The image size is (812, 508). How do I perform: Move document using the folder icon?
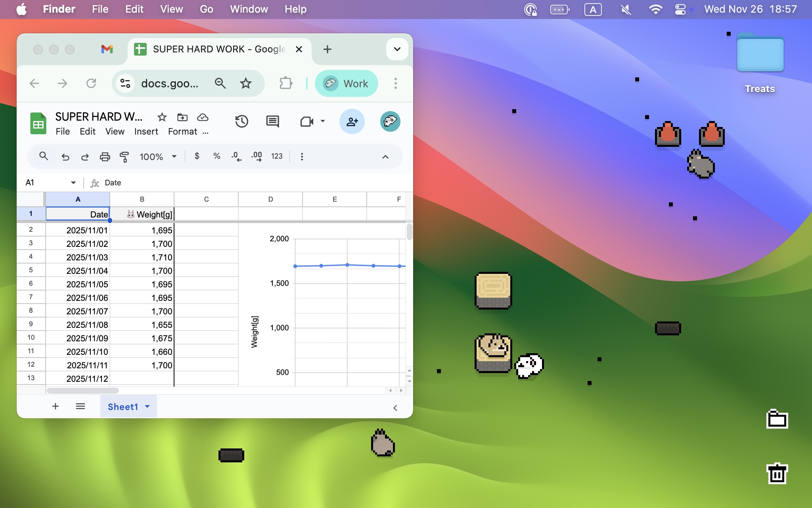click(x=182, y=117)
